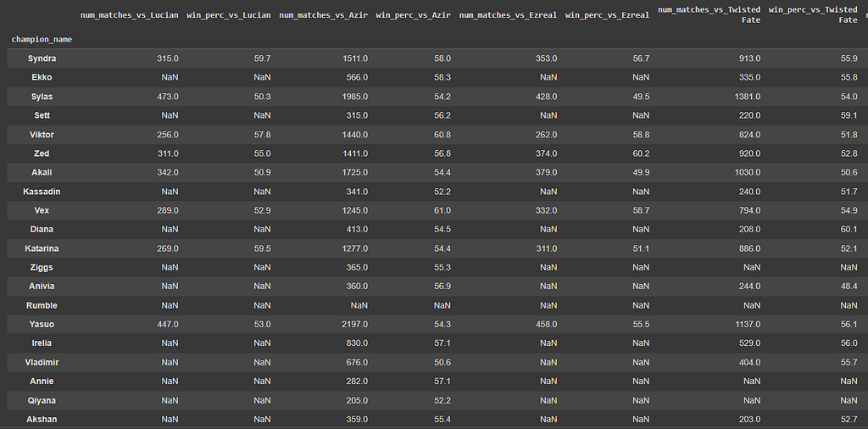The image size is (868, 429).
Task: Click Kassadin's Azir match count 341.0
Action: (357, 192)
